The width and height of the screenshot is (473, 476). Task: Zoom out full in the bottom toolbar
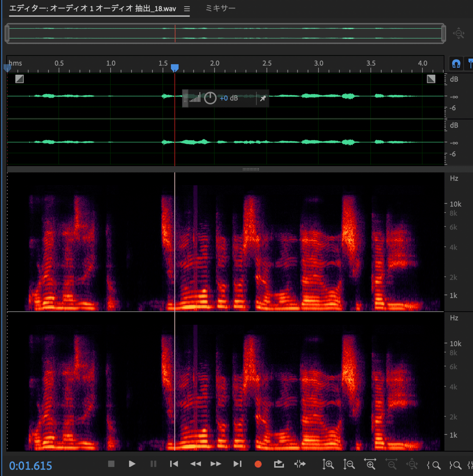pyautogui.click(x=412, y=465)
